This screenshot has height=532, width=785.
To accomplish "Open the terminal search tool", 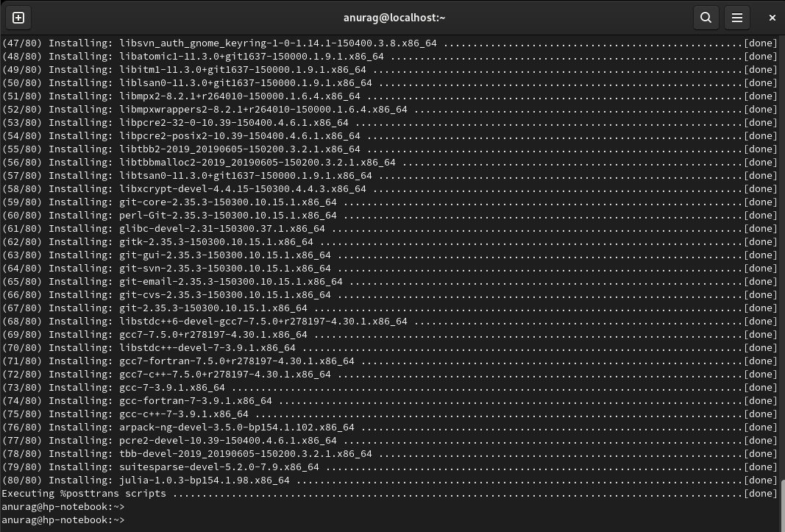I will (706, 18).
